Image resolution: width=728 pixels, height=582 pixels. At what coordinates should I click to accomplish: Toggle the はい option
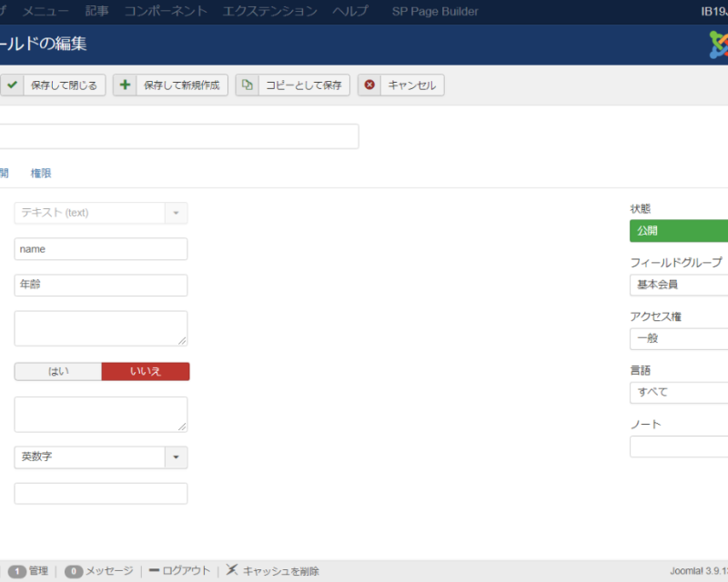click(x=58, y=371)
